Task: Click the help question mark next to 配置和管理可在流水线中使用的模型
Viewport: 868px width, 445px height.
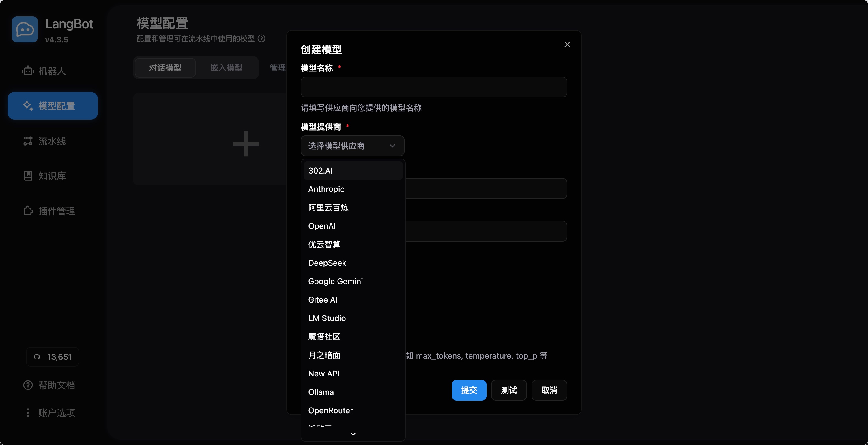Action: coord(261,38)
